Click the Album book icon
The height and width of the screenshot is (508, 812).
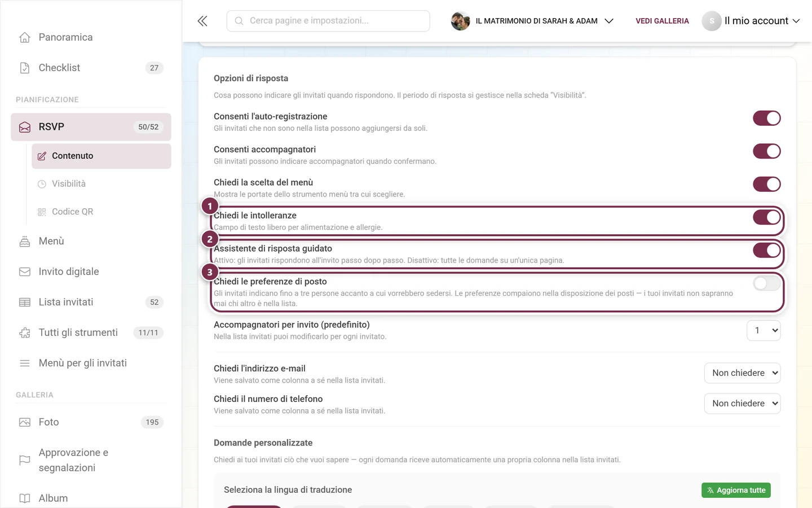25,498
